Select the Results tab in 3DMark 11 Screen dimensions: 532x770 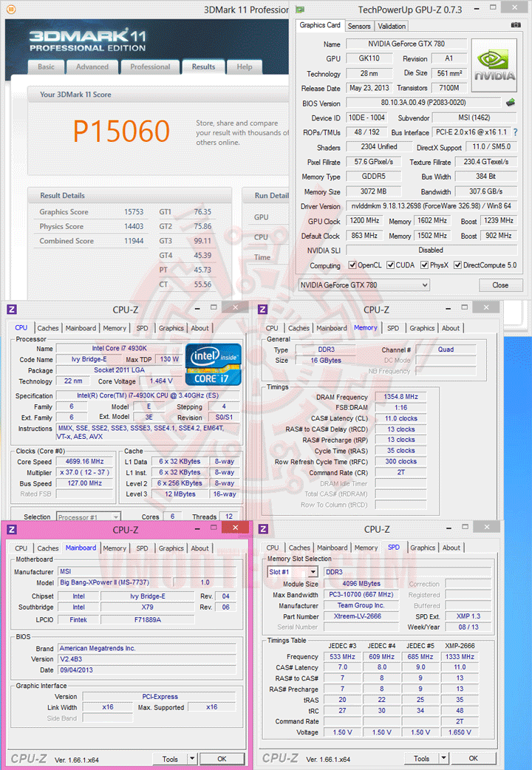tap(203, 67)
